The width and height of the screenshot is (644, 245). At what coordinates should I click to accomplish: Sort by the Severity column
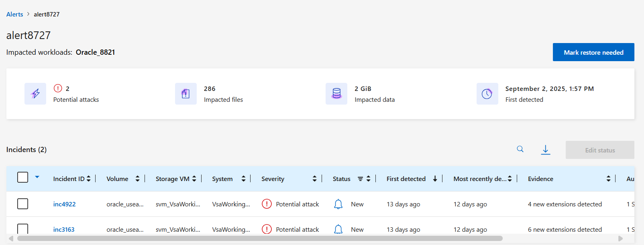(x=314, y=179)
